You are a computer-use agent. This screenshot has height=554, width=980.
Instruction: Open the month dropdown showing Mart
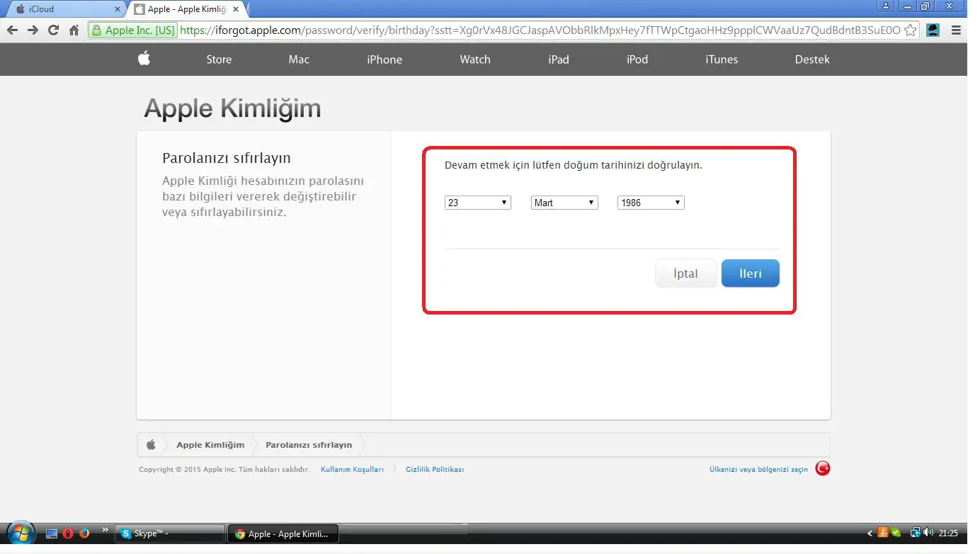564,202
